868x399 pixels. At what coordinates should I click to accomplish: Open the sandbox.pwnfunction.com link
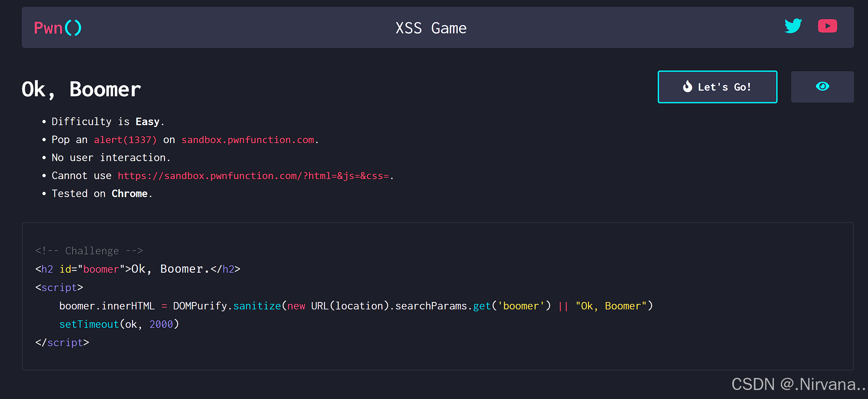click(248, 140)
